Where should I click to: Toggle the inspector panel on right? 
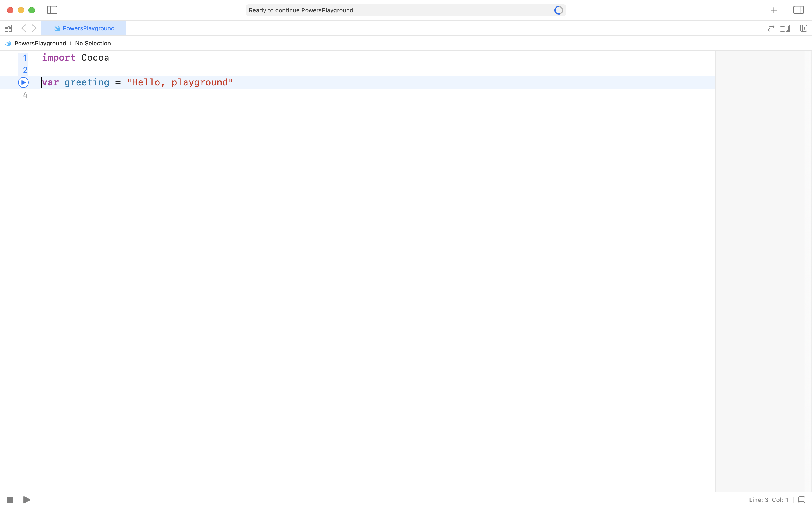(x=798, y=10)
